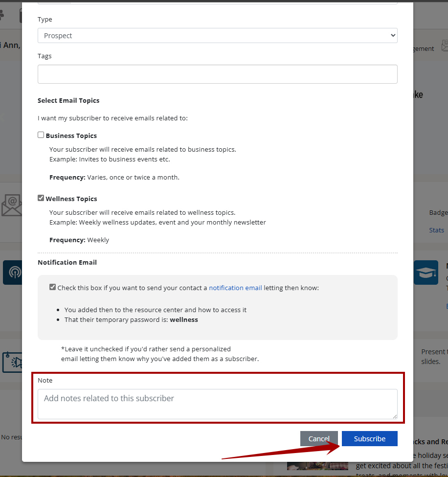Enable the Business Topics checkbox
The width and height of the screenshot is (448, 477).
click(x=41, y=135)
